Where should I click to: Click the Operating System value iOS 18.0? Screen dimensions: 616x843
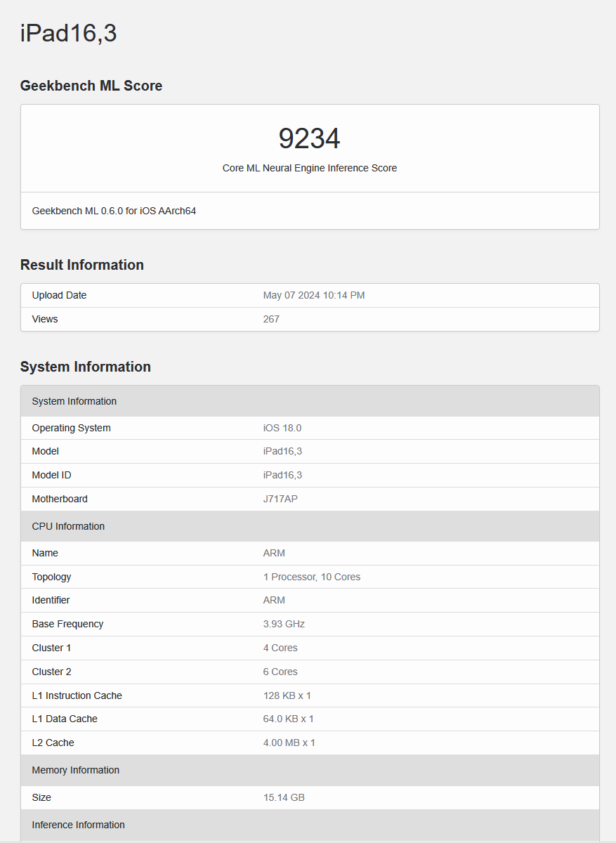pyautogui.click(x=282, y=428)
